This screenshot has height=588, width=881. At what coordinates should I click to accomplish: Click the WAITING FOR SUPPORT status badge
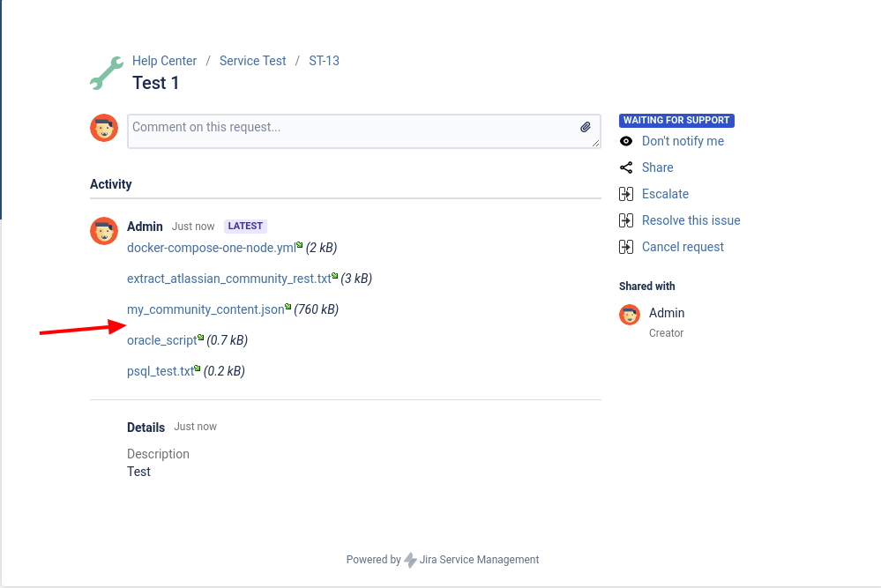tap(676, 120)
